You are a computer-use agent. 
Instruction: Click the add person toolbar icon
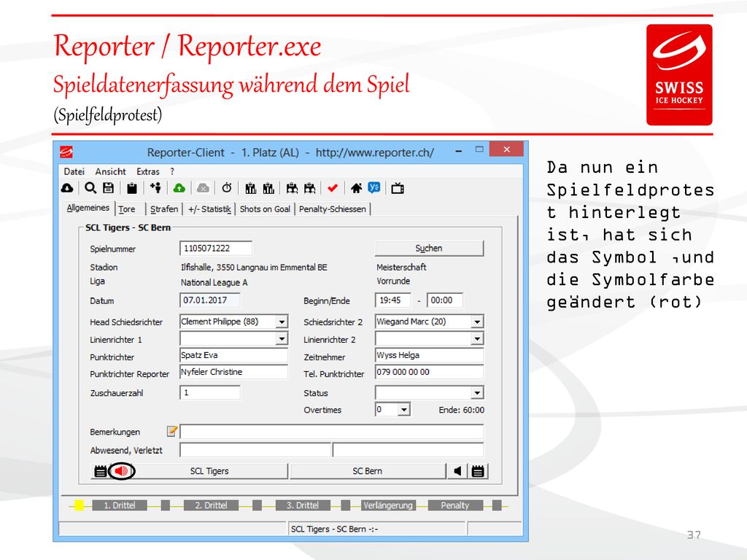click(155, 188)
